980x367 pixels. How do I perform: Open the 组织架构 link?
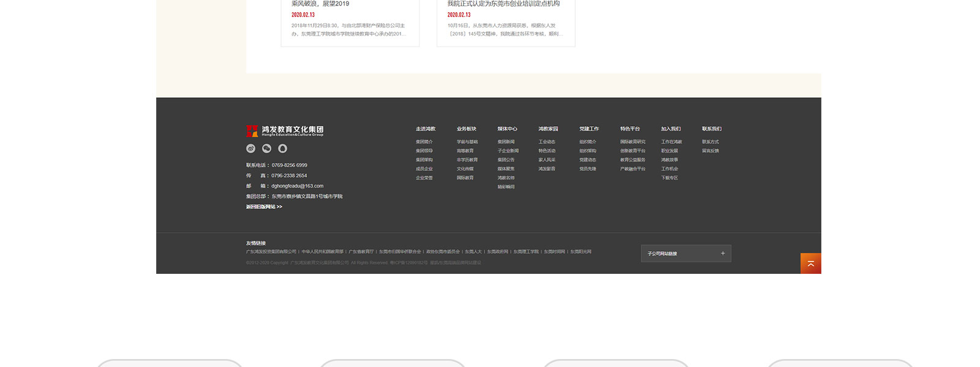(x=588, y=151)
